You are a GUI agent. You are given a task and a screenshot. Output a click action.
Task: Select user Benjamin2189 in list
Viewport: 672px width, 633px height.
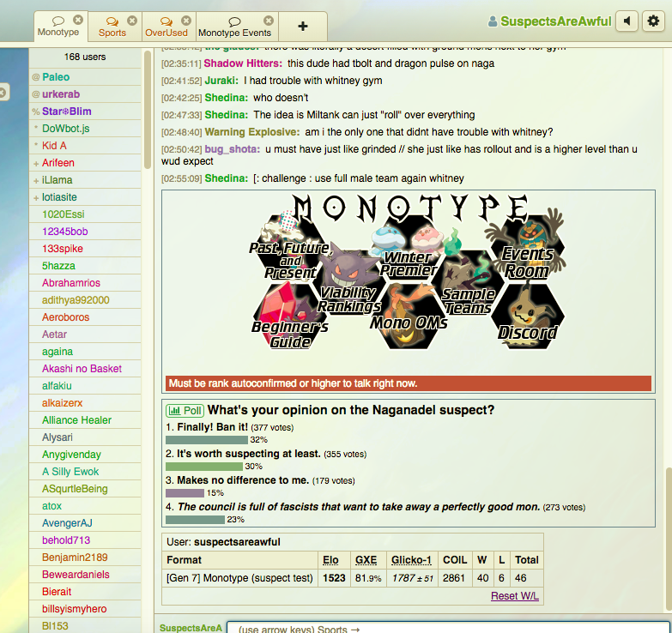click(x=85, y=558)
